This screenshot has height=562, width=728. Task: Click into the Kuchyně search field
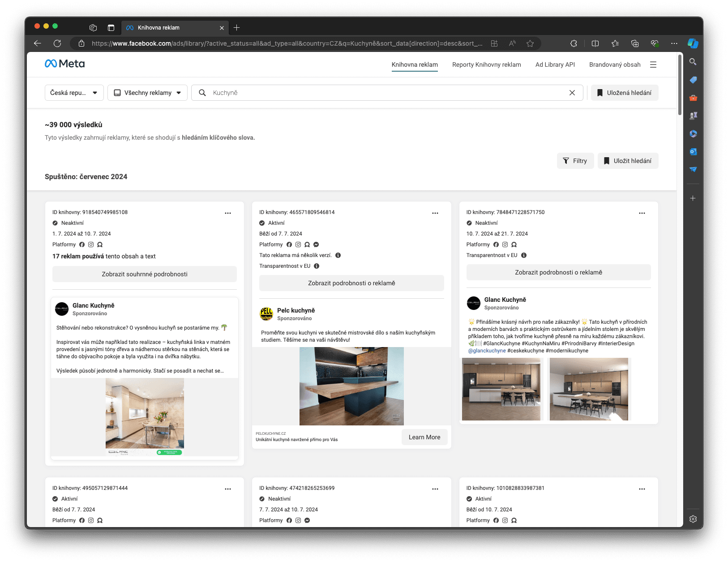coord(387,93)
